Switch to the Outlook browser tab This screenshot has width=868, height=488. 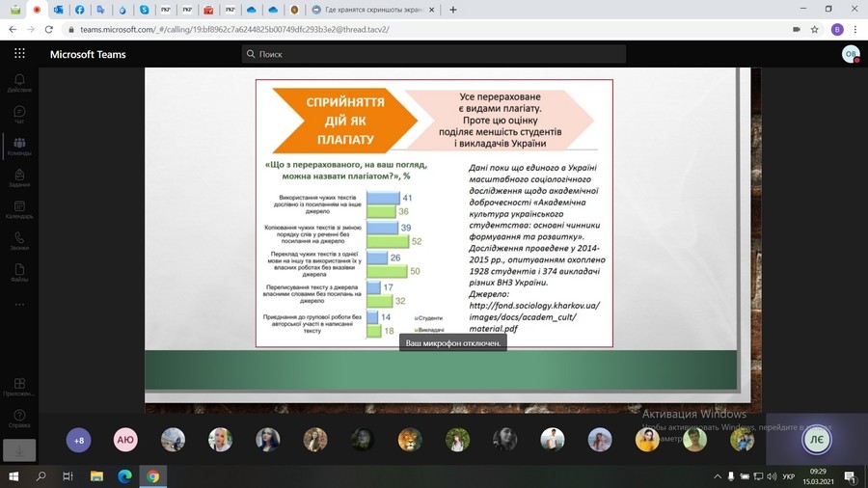(58, 10)
